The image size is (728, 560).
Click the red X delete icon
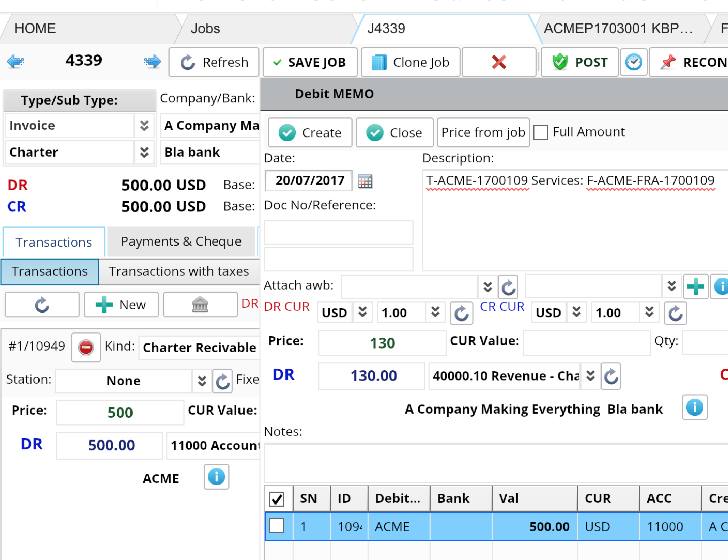coord(498,62)
